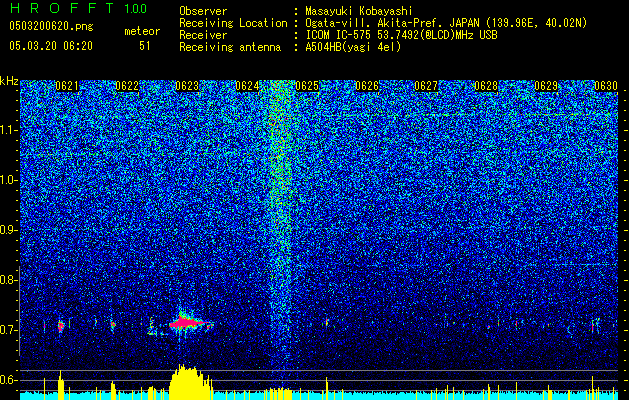Click the 1.0 kHz axis label
Viewport: 629px width, 400px height.
tap(9, 180)
